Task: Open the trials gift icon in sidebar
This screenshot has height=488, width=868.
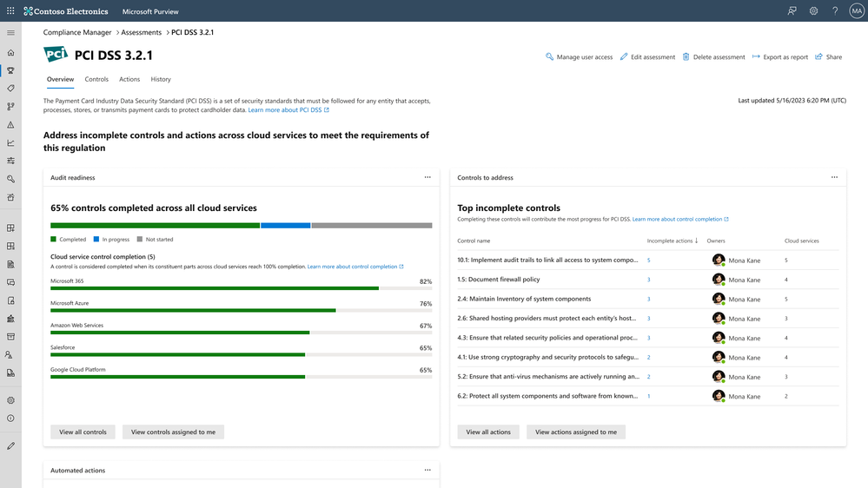Action: point(10,197)
